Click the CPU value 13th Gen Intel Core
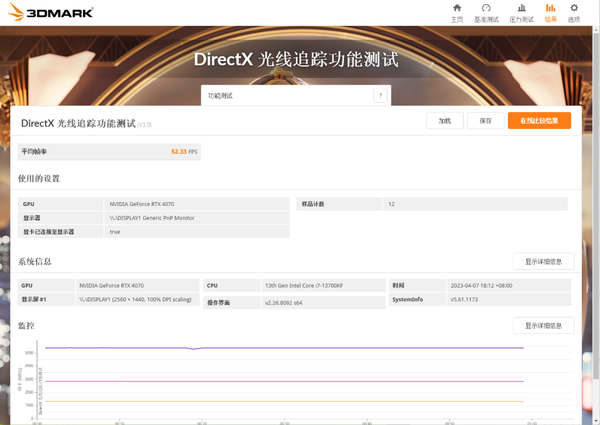The image size is (600, 425). pos(300,285)
